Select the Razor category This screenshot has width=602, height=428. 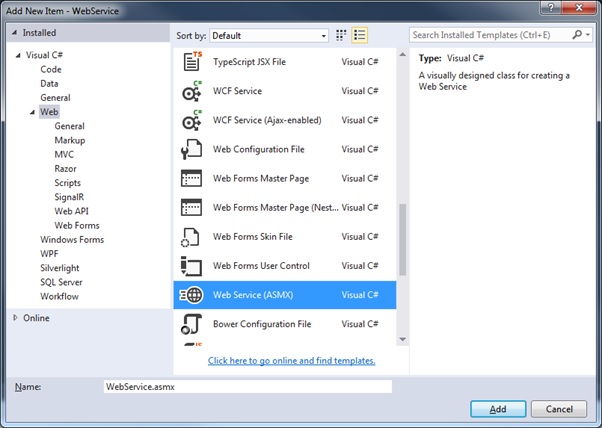coord(65,169)
